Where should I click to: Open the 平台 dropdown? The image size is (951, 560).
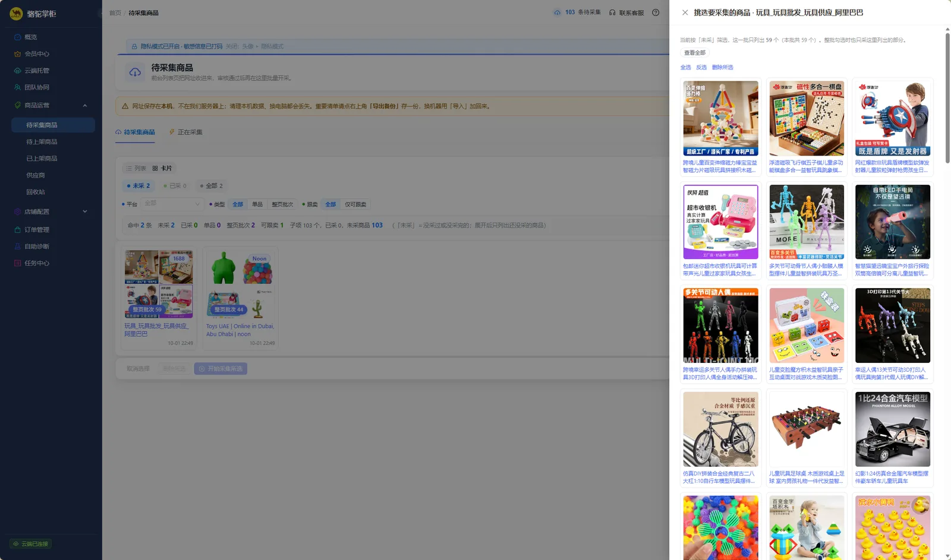[x=172, y=204]
